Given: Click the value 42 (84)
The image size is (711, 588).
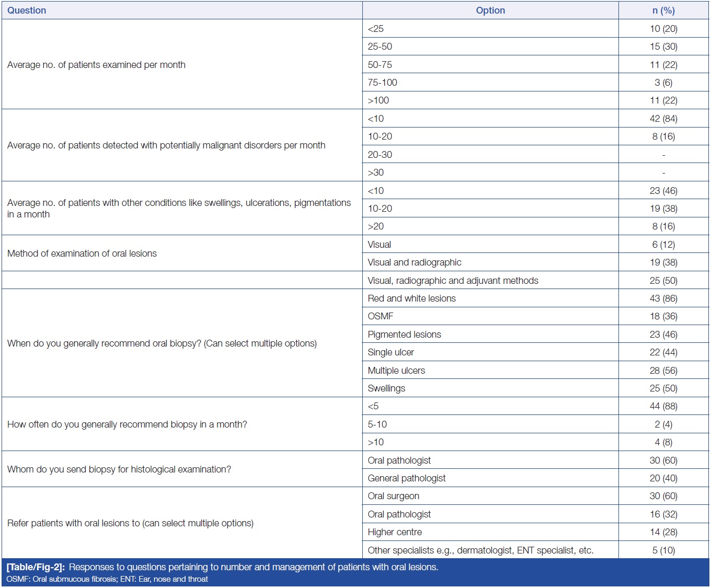Looking at the screenshot, I should click(x=663, y=119).
